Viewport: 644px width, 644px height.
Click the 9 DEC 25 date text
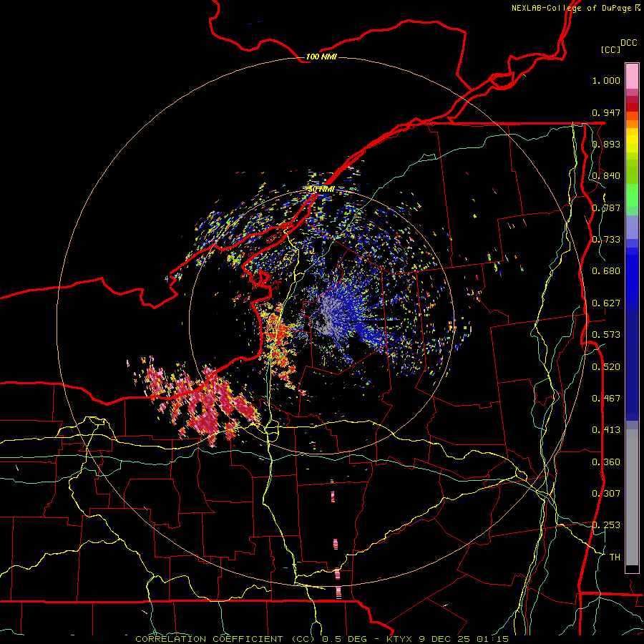coord(444,639)
